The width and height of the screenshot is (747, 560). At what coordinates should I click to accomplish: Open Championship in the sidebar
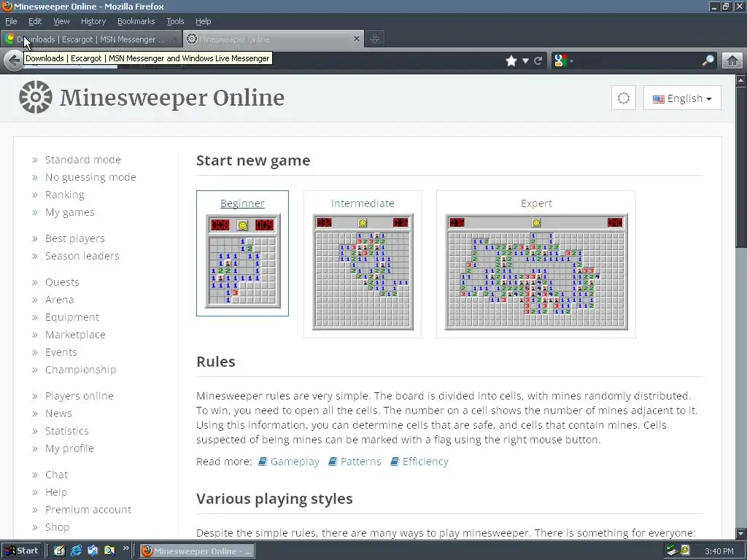coord(80,370)
